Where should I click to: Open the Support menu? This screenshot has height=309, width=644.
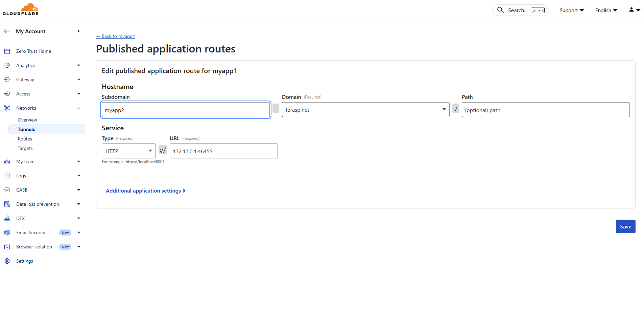coord(571,10)
